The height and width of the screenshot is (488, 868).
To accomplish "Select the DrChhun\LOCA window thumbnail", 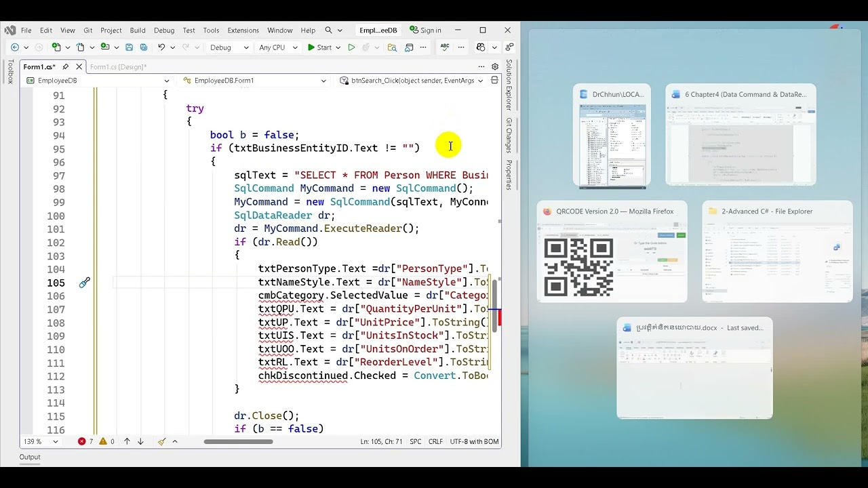I will [x=612, y=136].
